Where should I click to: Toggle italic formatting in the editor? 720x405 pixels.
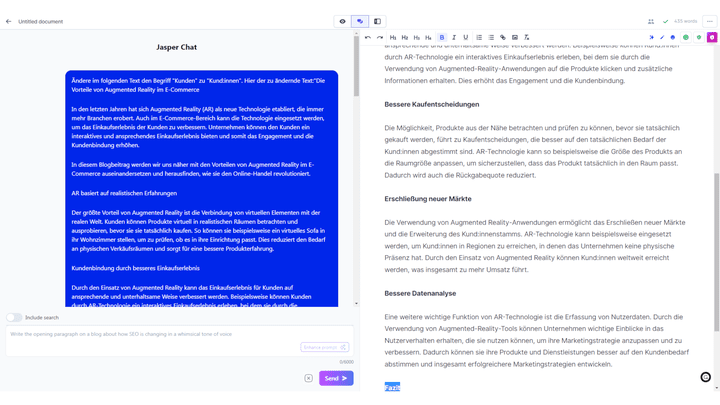[x=454, y=37]
